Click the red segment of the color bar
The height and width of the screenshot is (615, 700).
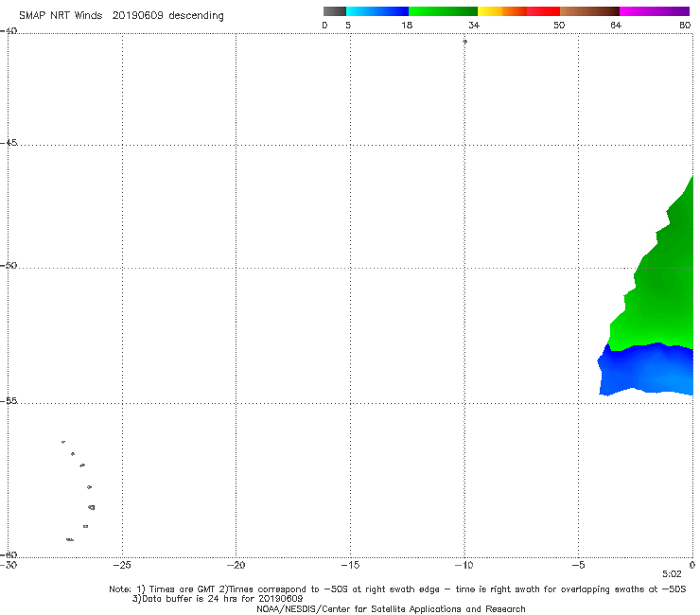(x=543, y=11)
